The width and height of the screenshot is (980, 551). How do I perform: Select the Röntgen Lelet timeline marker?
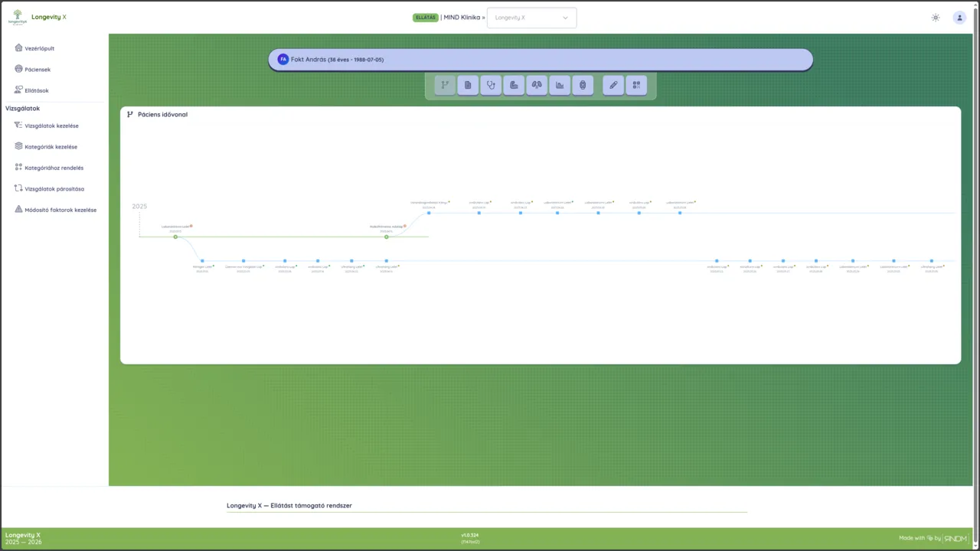[202, 261]
